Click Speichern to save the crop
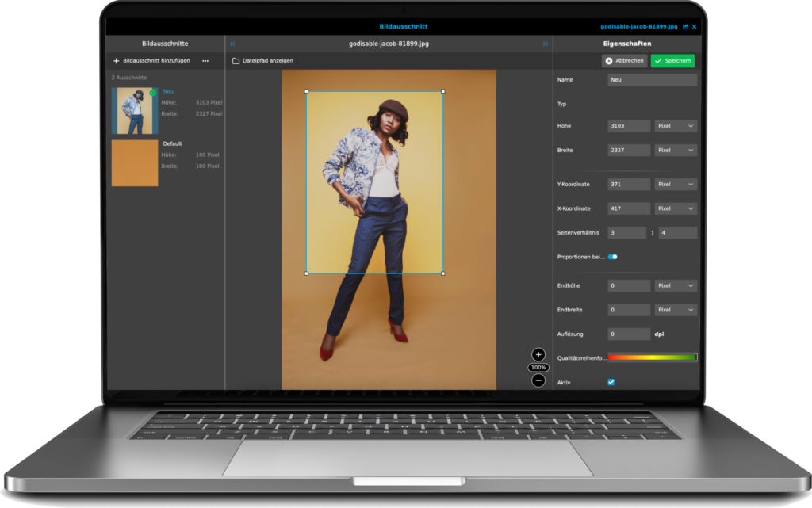812x508 pixels. click(x=672, y=61)
